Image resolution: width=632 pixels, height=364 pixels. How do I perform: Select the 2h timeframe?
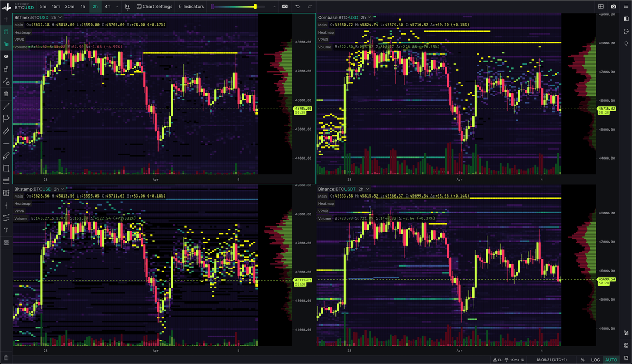click(95, 7)
